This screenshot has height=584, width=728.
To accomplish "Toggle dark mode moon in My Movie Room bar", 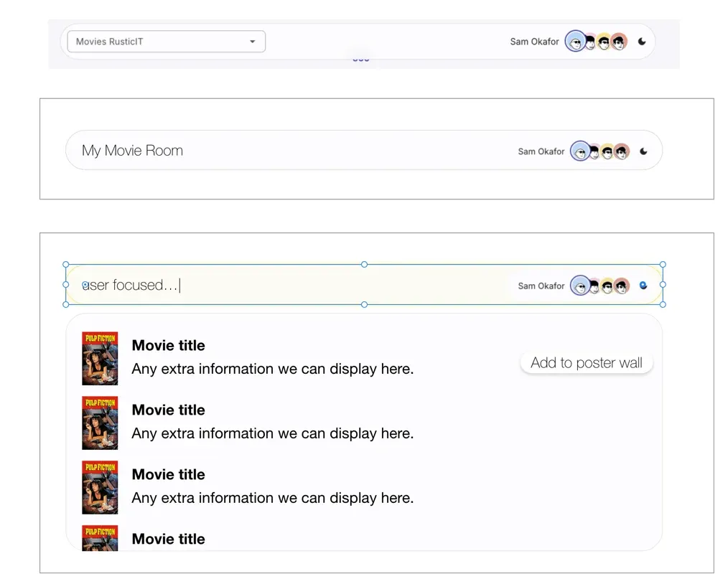I will pyautogui.click(x=643, y=151).
